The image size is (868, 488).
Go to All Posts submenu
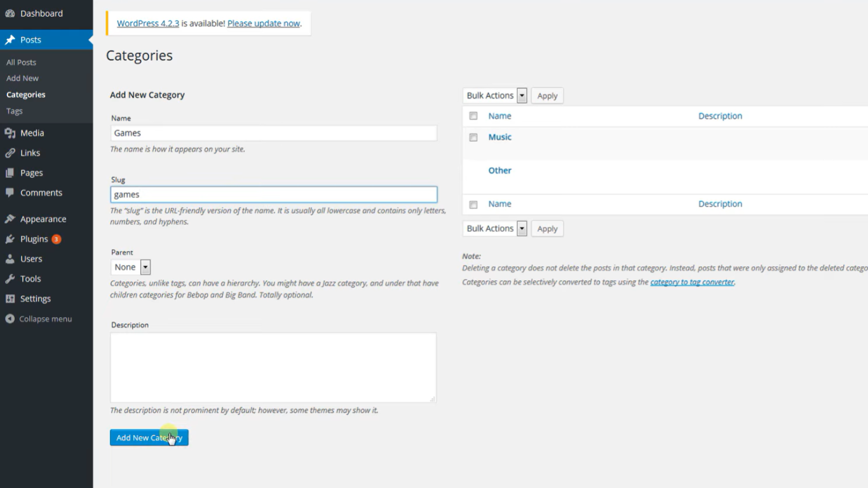[21, 62]
